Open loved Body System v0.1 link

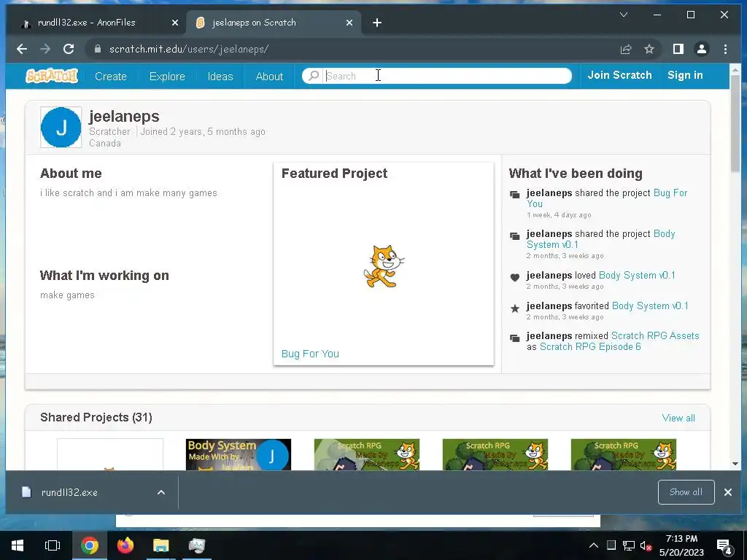(x=637, y=275)
